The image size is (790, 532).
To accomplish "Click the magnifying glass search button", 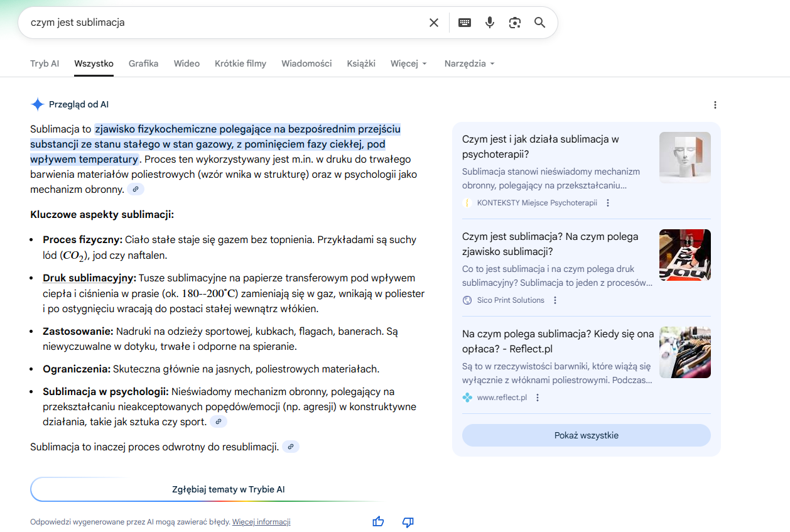I will click(539, 23).
